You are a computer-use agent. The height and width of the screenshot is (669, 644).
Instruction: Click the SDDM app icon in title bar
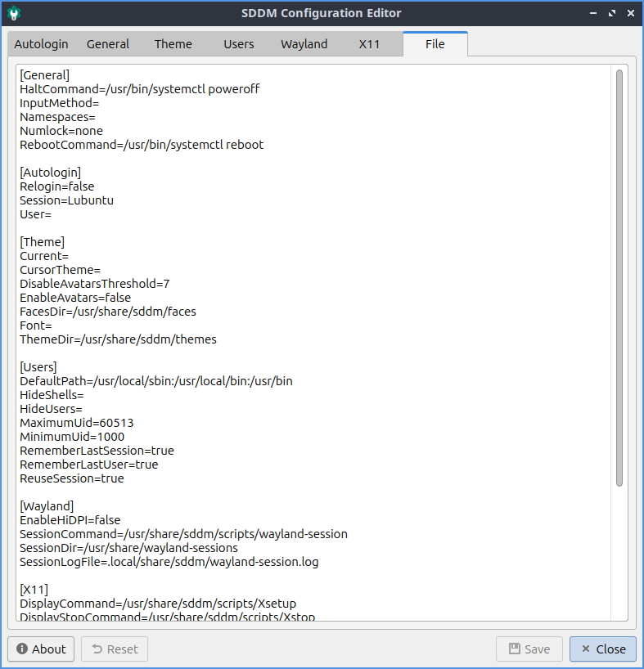(x=14, y=13)
